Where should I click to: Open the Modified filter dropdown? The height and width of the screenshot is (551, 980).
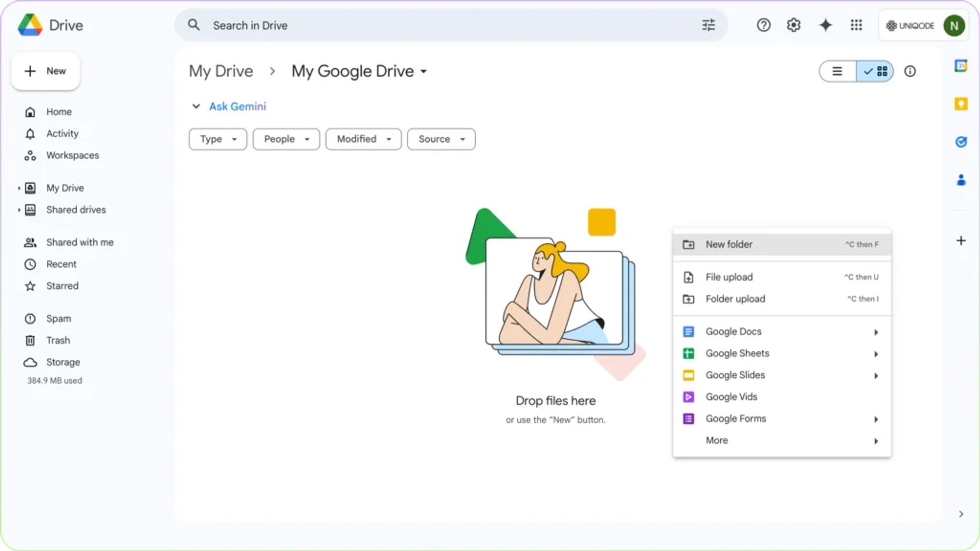(363, 139)
